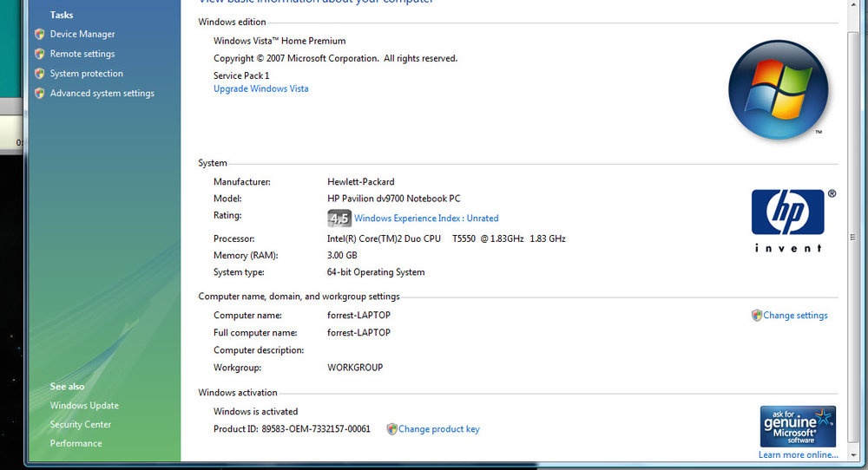Click the shield icon beside Device Manager
Viewport: 868px width, 470px height.
tap(39, 35)
